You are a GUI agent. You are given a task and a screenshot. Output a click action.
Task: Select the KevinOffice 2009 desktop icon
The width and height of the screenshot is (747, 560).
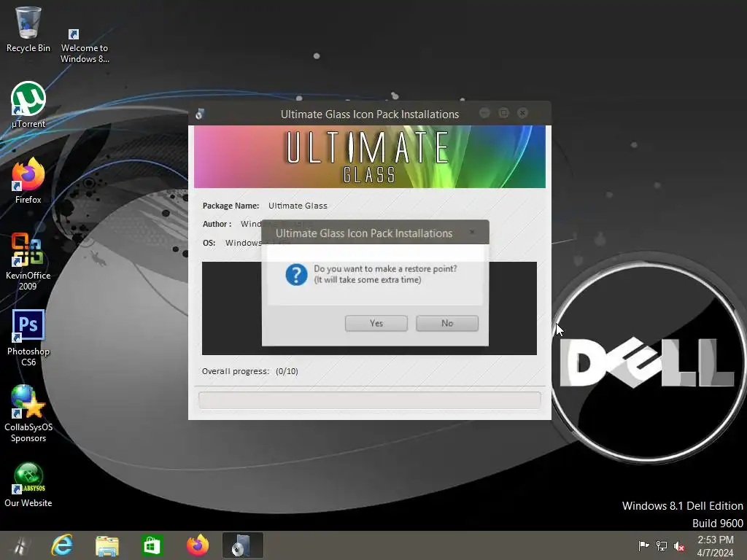tap(28, 262)
